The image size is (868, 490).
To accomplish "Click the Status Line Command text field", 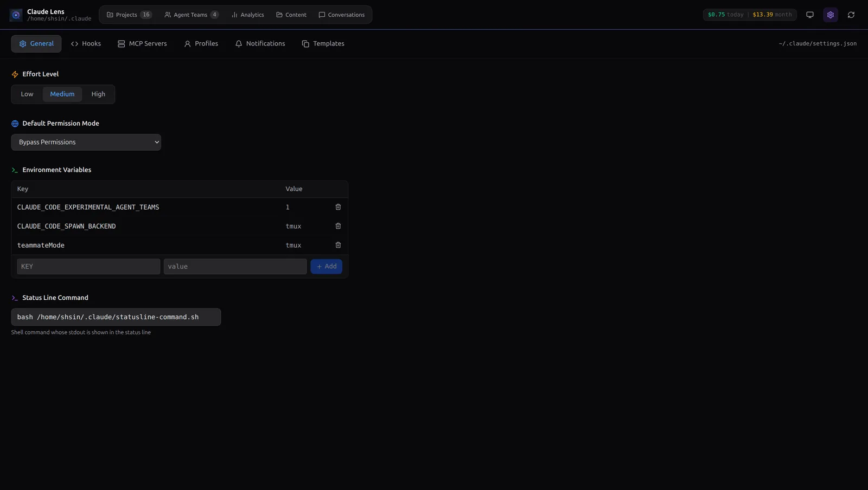I will click(x=116, y=317).
